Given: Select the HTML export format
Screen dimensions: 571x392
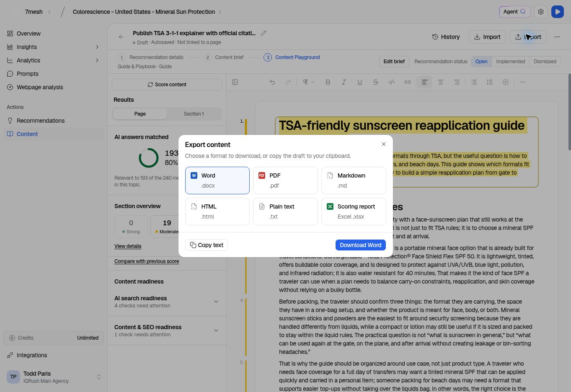Looking at the screenshot, I should pos(217,211).
